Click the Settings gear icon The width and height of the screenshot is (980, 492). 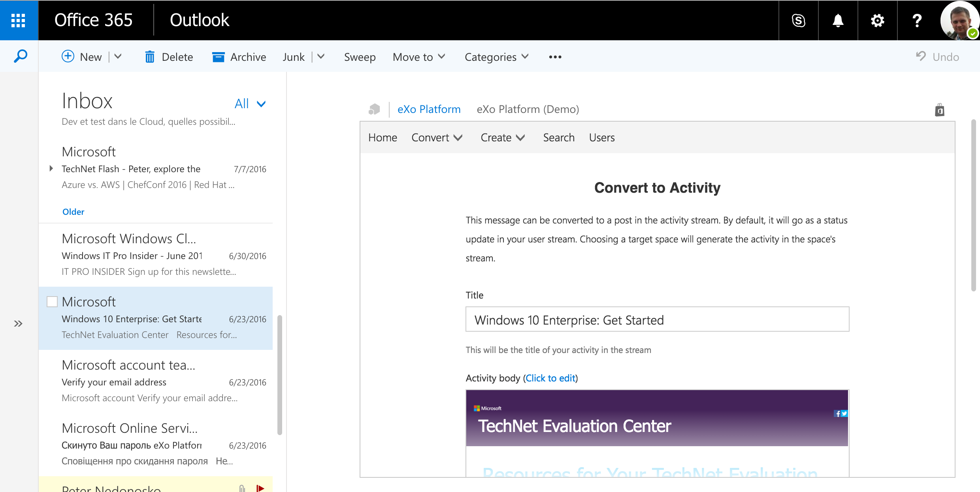point(878,19)
